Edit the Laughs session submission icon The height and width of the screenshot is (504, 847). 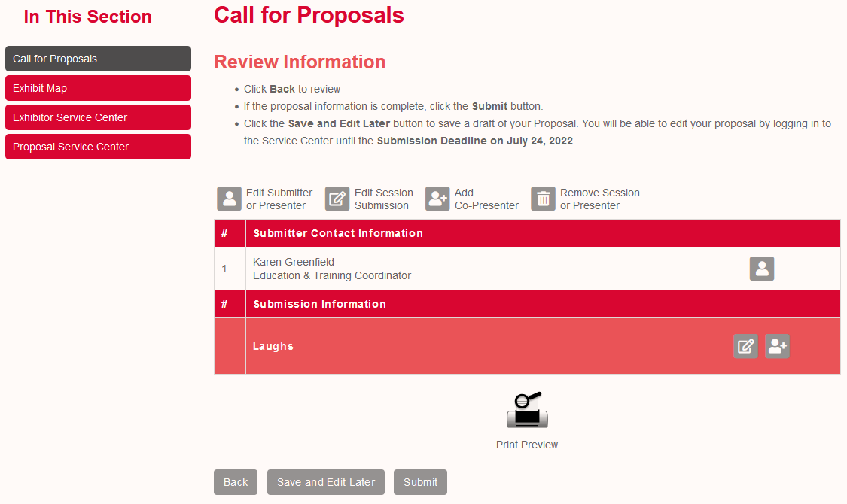tap(745, 346)
